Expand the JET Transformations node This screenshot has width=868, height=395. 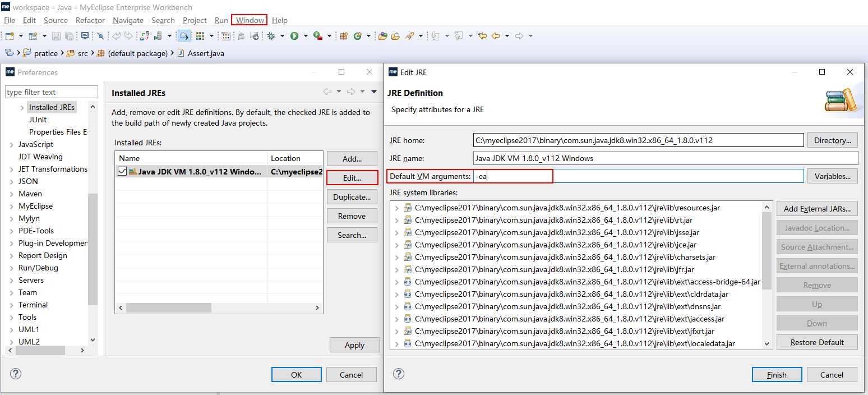[12, 169]
